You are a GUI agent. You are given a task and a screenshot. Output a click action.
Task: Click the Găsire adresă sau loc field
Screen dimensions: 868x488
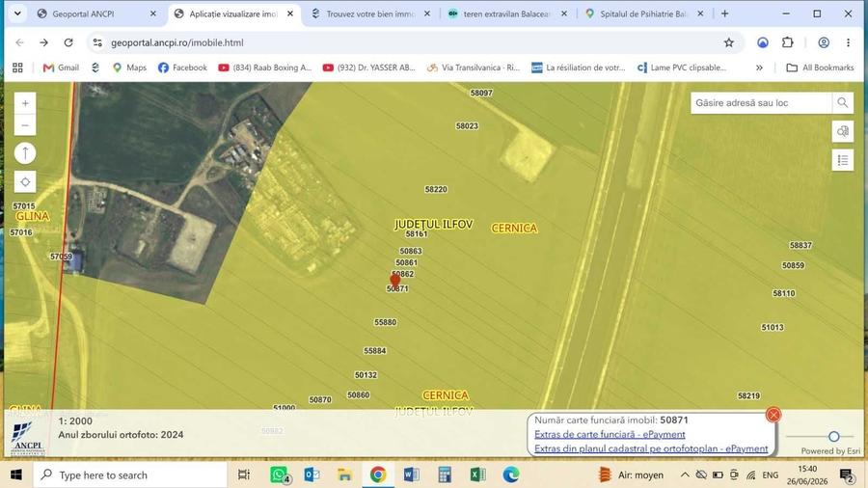(x=761, y=103)
